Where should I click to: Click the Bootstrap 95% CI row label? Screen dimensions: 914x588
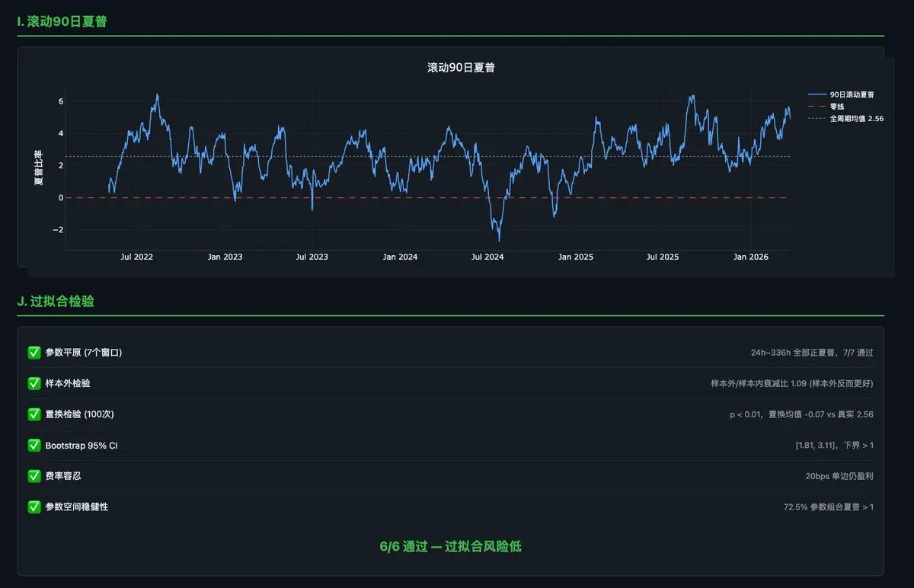click(81, 446)
